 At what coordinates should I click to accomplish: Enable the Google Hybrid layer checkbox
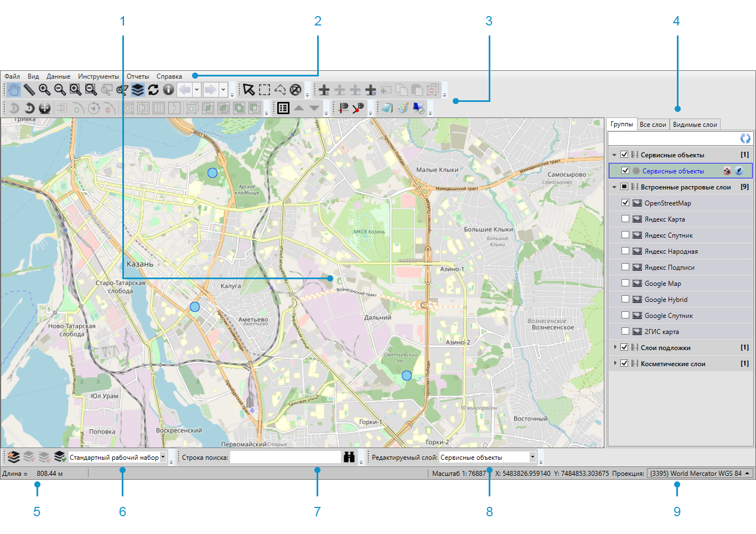(x=625, y=299)
